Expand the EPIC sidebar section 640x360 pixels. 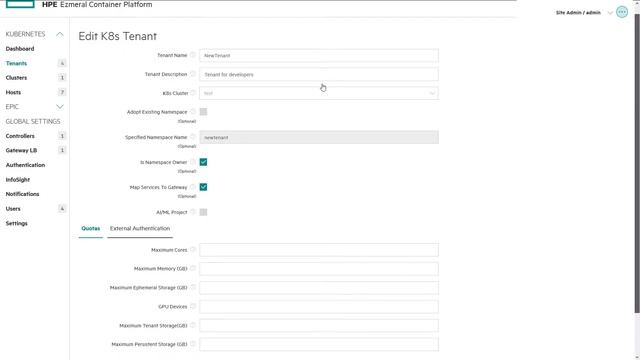(x=60, y=107)
